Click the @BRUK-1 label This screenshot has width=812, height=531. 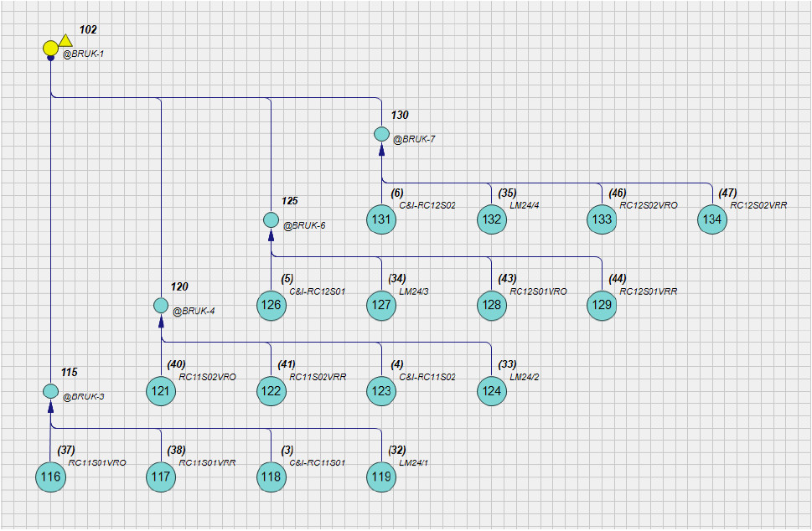pyautogui.click(x=84, y=54)
